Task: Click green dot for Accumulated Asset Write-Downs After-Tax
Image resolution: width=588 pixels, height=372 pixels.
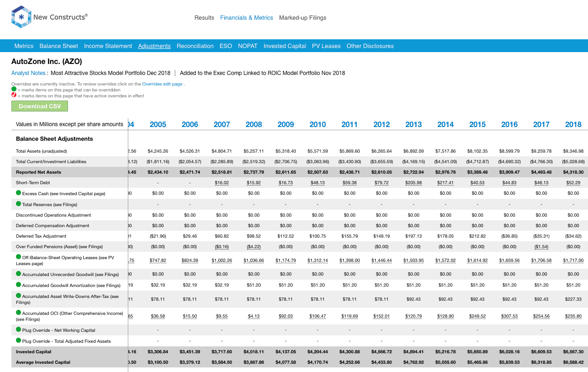Action: [18, 296]
